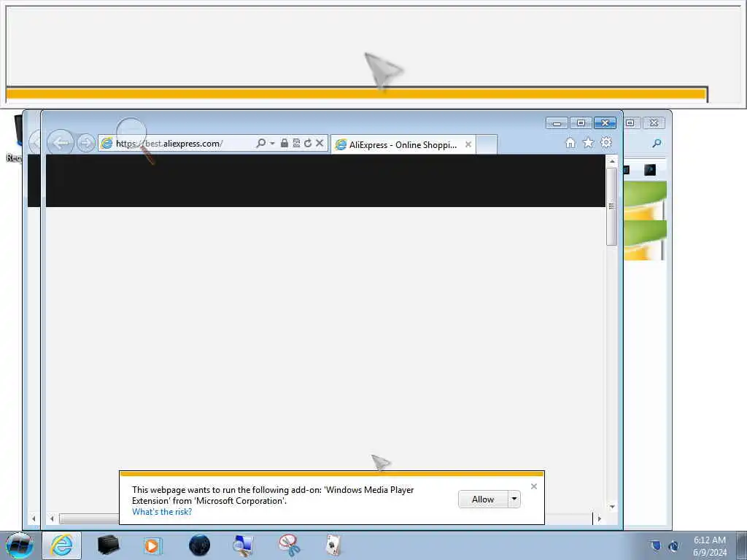Close the background window
Viewport: 747px width, 560px height.
pos(654,123)
